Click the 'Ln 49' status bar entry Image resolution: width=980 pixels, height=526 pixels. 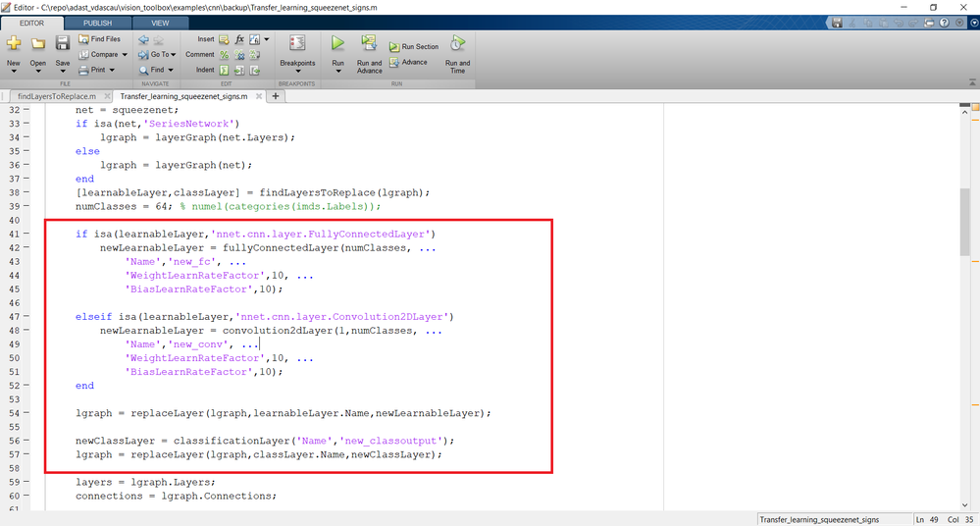[927, 520]
